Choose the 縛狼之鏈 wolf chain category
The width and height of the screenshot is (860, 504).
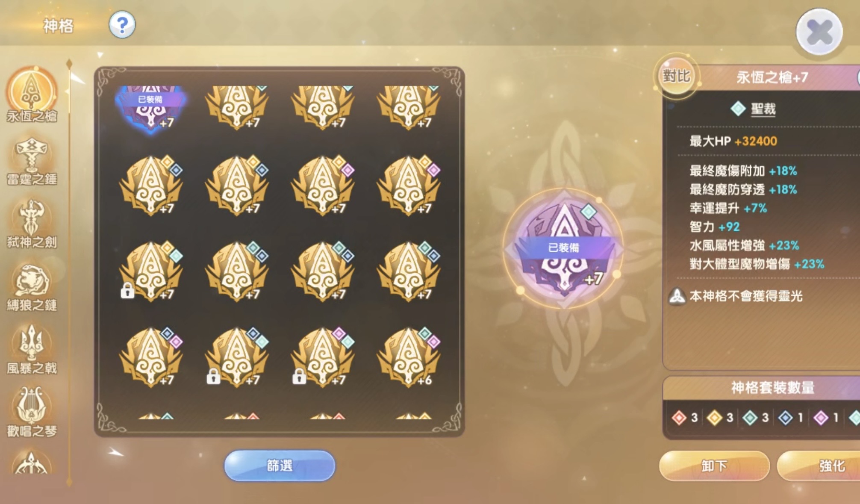[32, 287]
